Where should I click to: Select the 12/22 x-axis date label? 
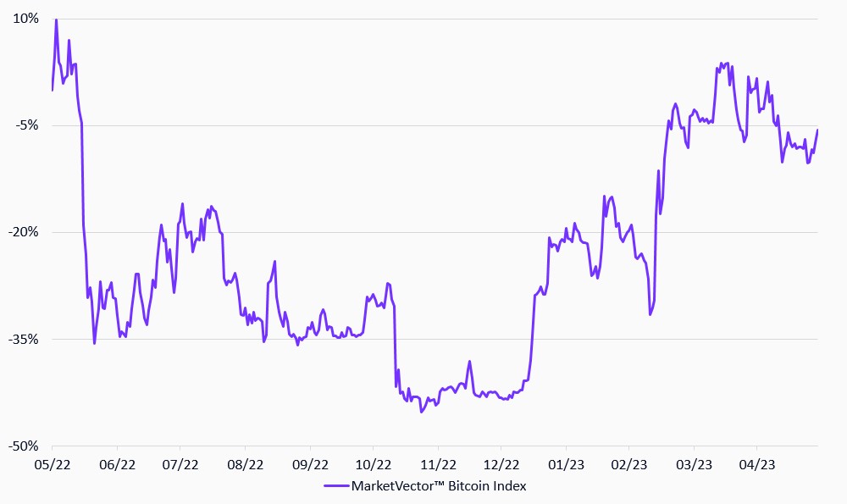(x=501, y=464)
